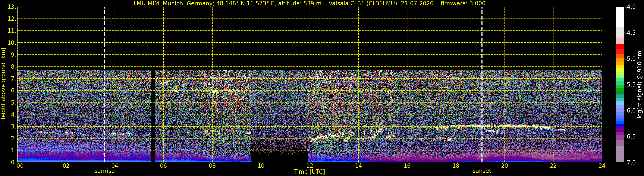Click the black data gap near 05:30
Screen dimensions: 644x176
(x=153, y=116)
